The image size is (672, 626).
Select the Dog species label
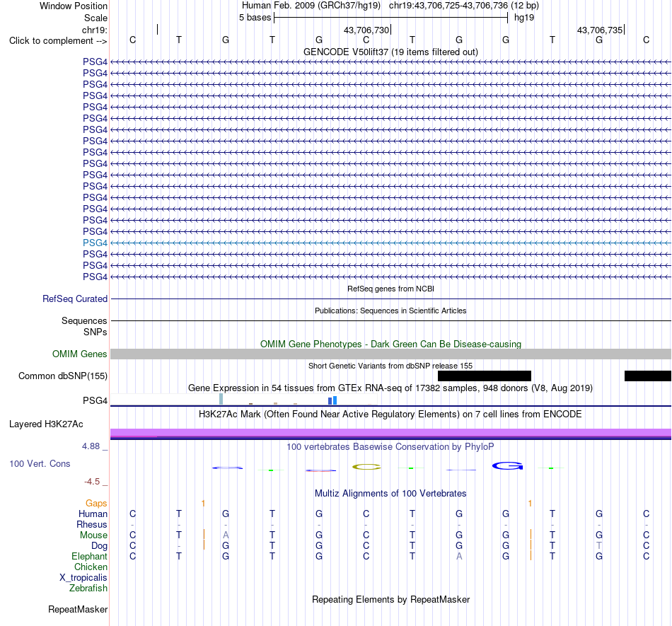click(100, 546)
